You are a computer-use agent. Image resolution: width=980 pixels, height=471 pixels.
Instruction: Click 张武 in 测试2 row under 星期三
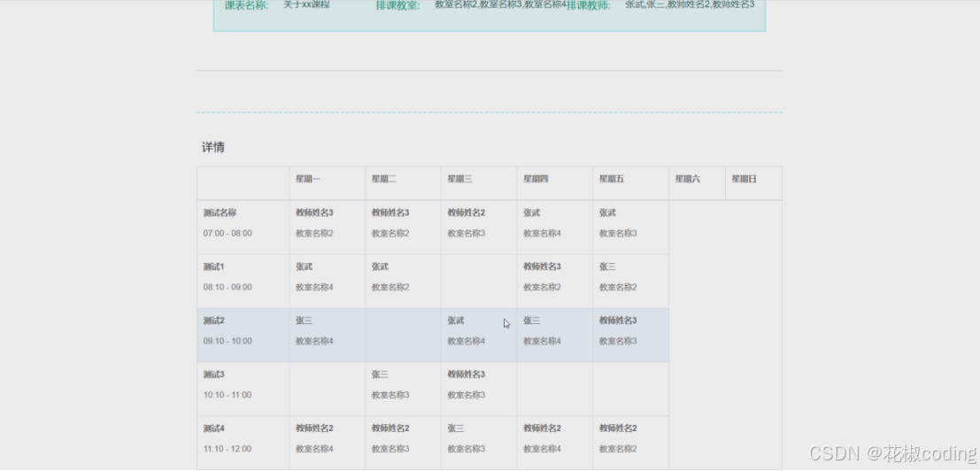coord(456,321)
